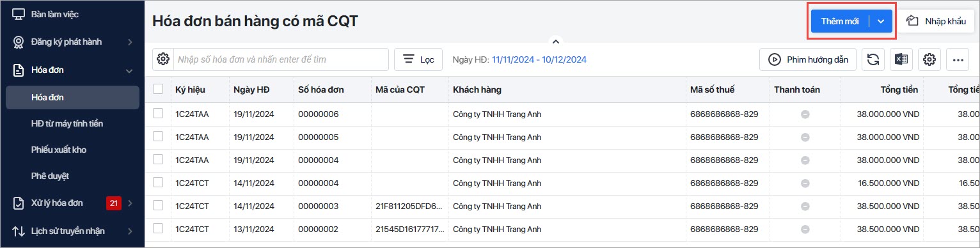
Task: Click 13/11/2024 date cell
Action: (254, 229)
